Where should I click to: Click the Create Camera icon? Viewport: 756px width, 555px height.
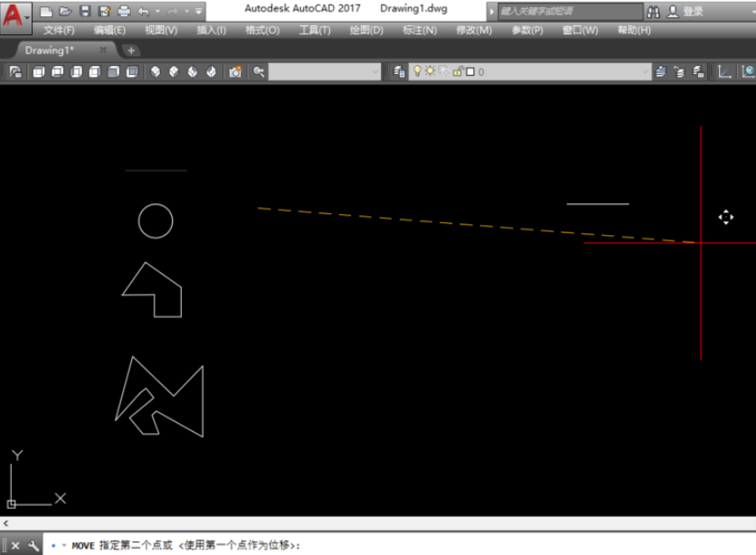[x=235, y=71]
